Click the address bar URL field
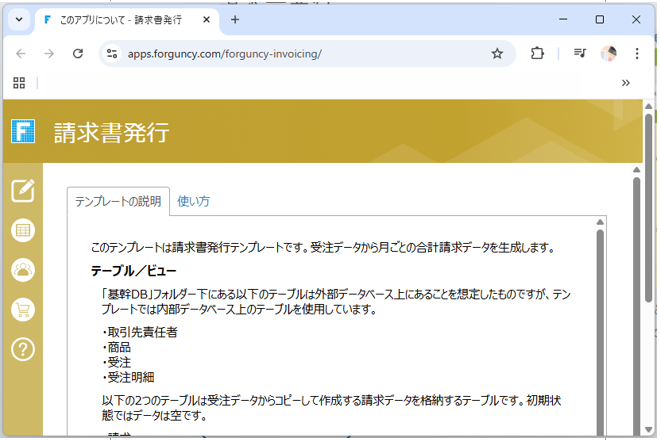This screenshot has height=440, width=660. (300, 54)
